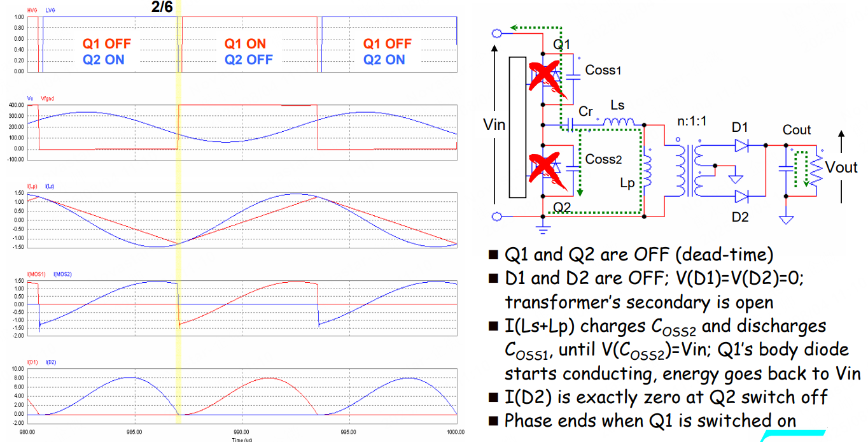Click the I(Lp) legend label
Screen dimensions: 868x442
point(32,186)
